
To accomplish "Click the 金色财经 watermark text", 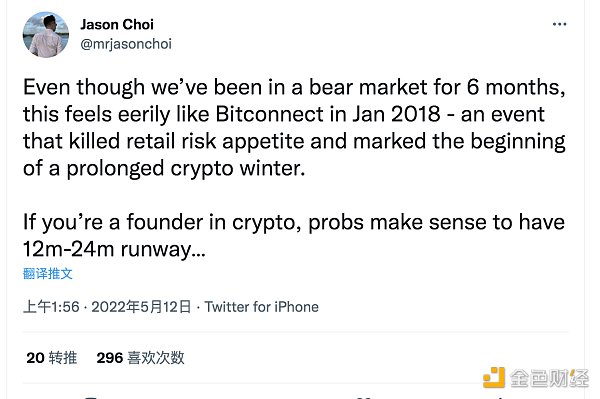I will [x=549, y=378].
